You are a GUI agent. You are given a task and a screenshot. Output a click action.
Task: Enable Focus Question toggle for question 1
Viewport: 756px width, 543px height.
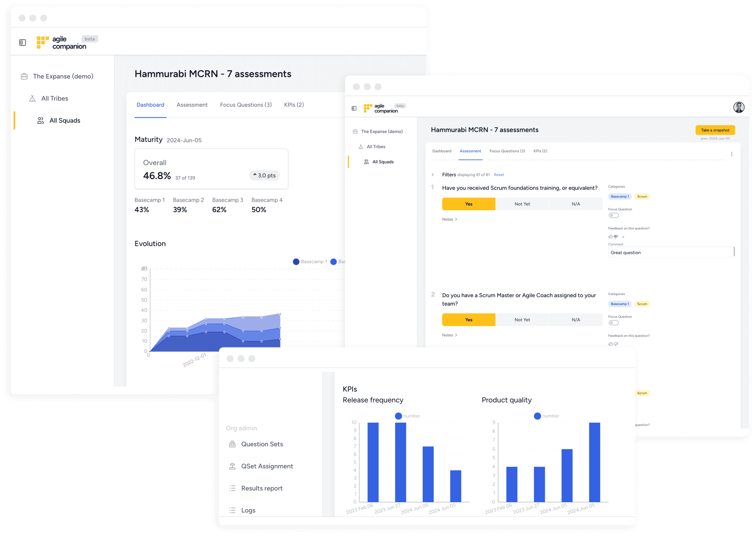point(614,215)
